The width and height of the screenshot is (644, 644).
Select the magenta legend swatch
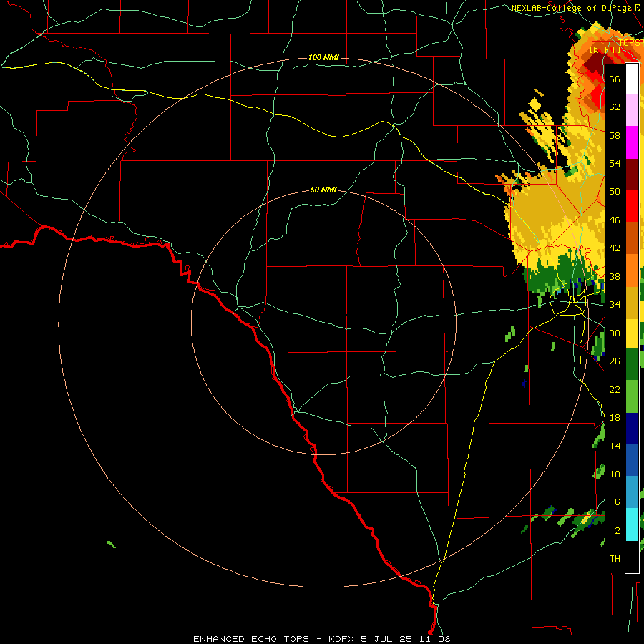632,142
